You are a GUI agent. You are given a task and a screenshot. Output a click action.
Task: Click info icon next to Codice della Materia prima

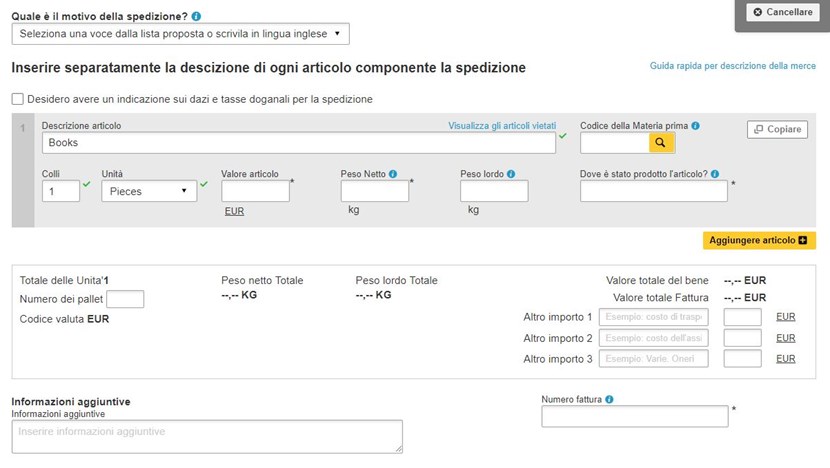pyautogui.click(x=695, y=126)
